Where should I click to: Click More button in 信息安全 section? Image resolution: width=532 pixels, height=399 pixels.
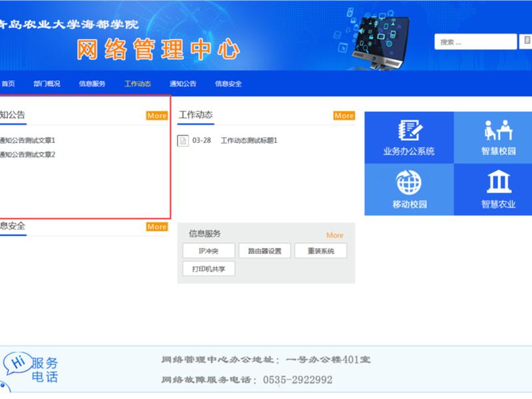157,227
